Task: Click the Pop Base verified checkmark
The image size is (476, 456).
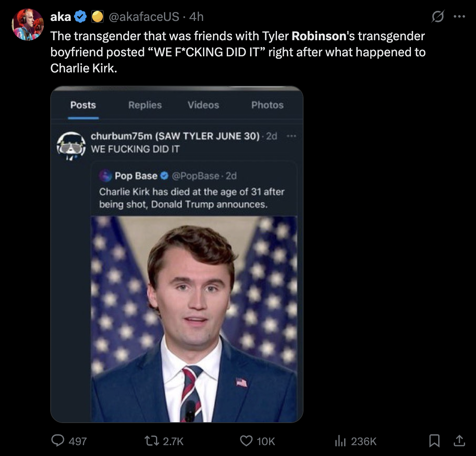Action: click(x=164, y=176)
